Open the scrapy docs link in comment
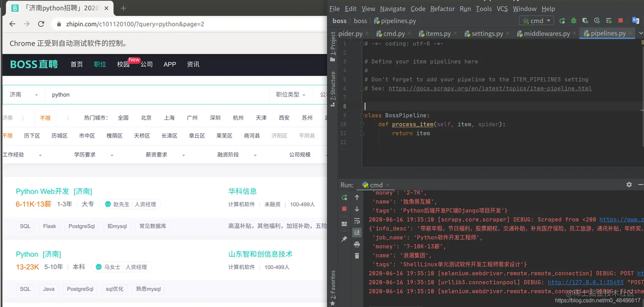 [490, 88]
